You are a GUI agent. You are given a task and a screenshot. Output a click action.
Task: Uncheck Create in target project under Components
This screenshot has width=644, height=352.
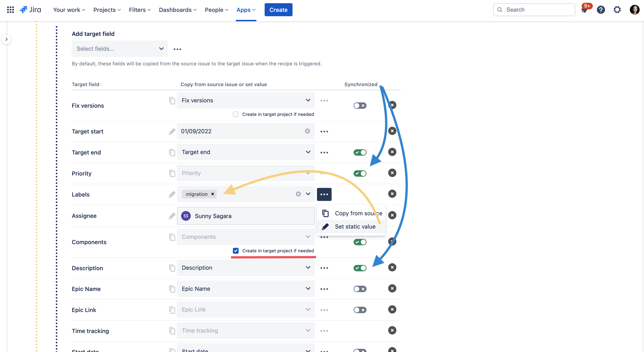coord(235,251)
